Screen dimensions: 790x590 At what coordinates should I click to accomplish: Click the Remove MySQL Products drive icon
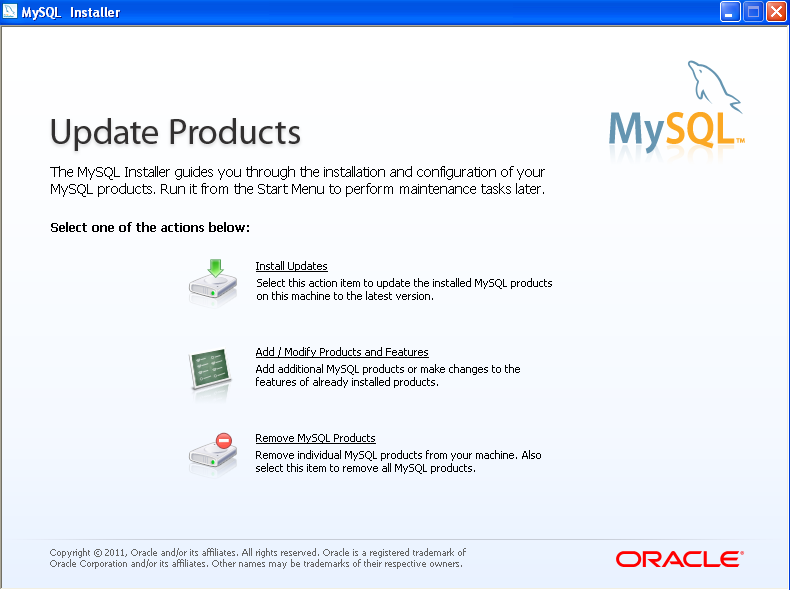213,452
